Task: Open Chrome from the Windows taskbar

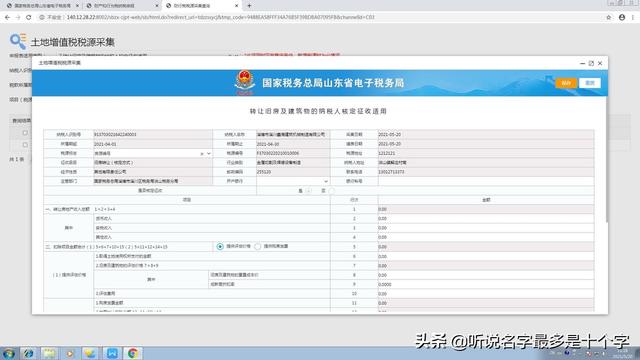Action: click(132, 353)
